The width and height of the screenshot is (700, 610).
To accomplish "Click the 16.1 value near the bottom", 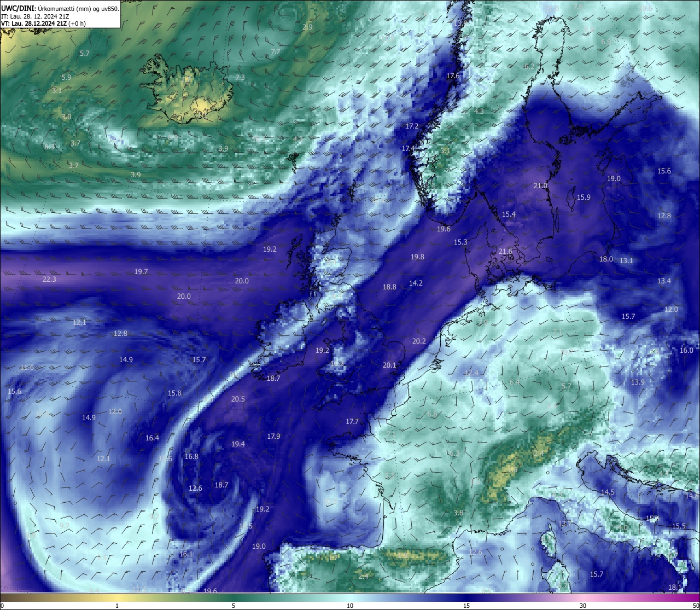I will click(x=186, y=554).
